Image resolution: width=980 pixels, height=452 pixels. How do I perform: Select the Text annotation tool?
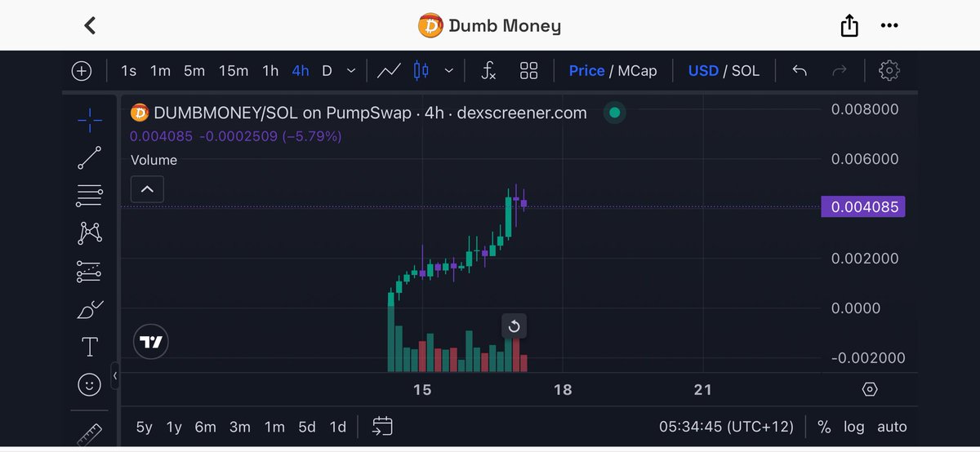(x=90, y=347)
